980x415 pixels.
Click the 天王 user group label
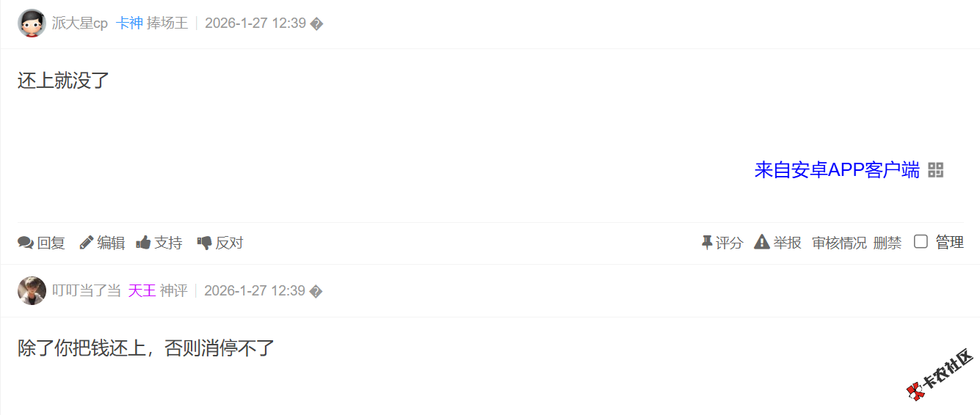point(142,291)
